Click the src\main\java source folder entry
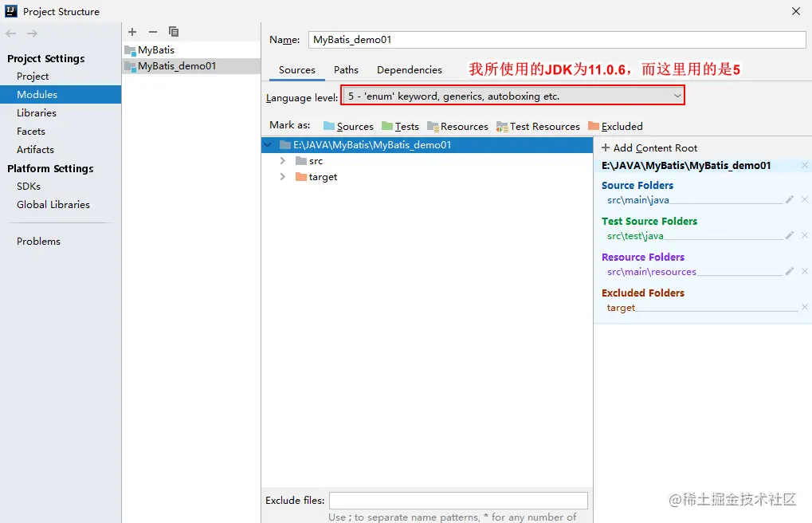Screen dimensions: 812x523 coord(638,200)
